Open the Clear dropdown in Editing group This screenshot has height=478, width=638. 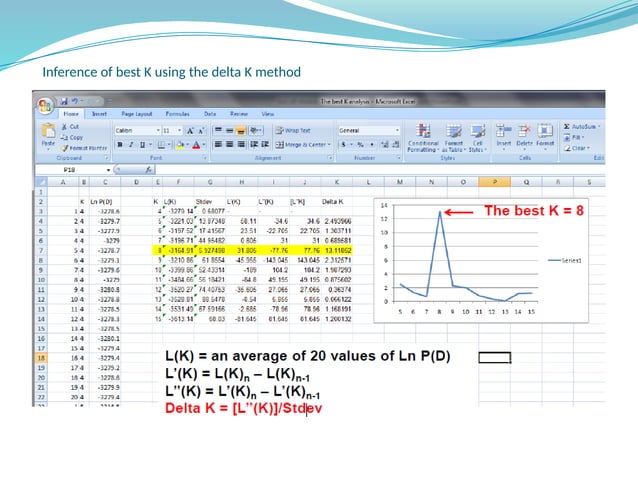click(x=577, y=148)
